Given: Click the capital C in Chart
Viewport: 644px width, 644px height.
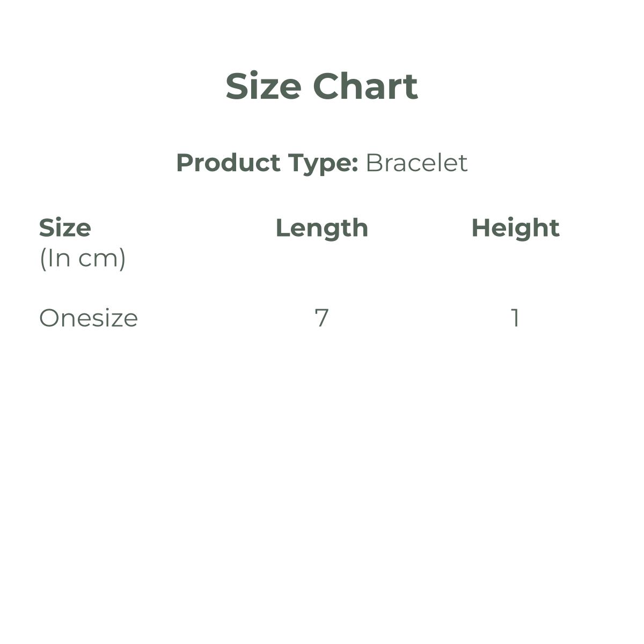Looking at the screenshot, I should point(328,86).
